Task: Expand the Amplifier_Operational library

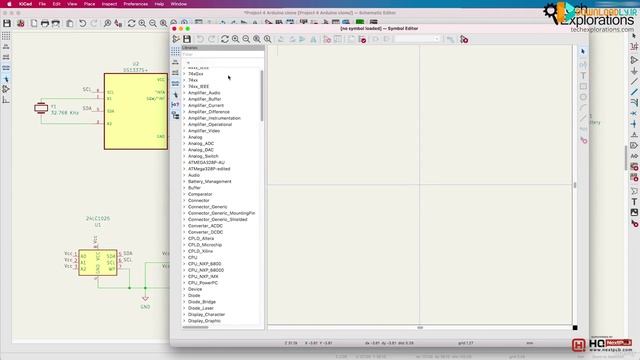Action: (184, 124)
